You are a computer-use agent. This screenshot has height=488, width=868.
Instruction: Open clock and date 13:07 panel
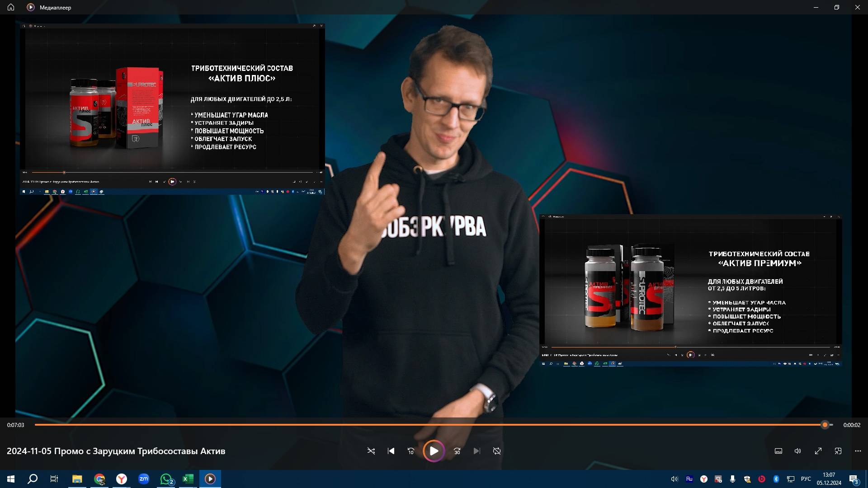(829, 479)
